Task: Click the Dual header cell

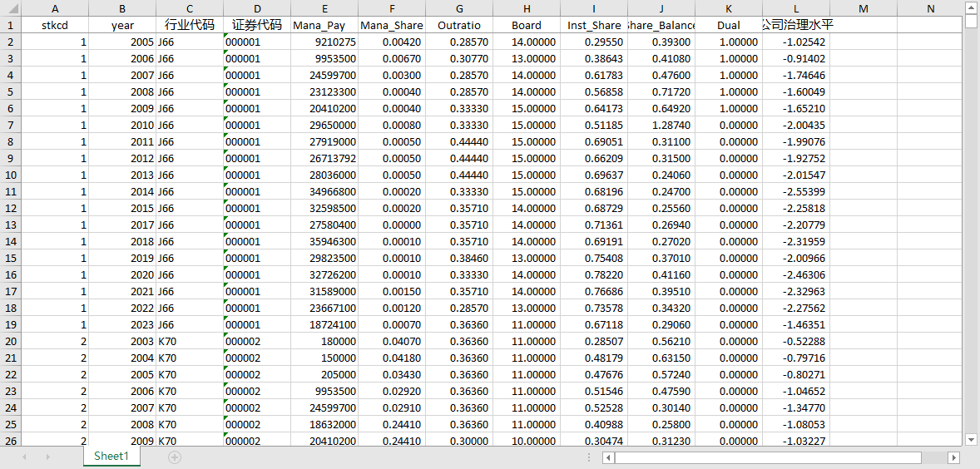Action: pos(729,26)
